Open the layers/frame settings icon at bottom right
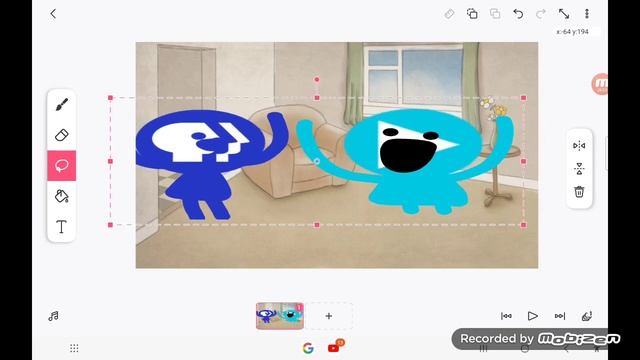 [587, 316]
